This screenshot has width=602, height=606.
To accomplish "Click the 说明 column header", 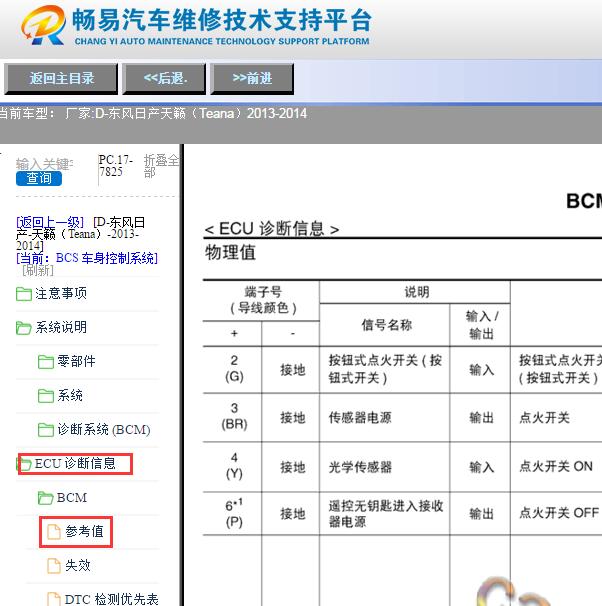I will (417, 292).
